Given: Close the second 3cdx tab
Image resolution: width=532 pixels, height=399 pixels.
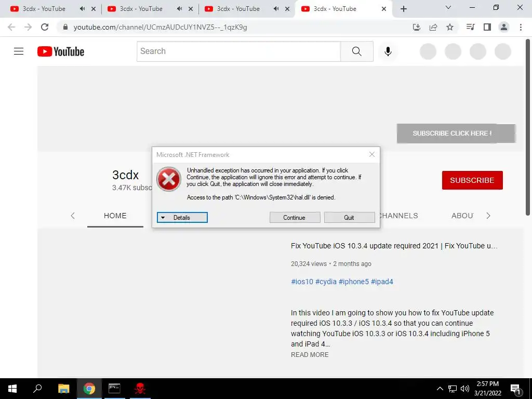Looking at the screenshot, I should pos(191,9).
